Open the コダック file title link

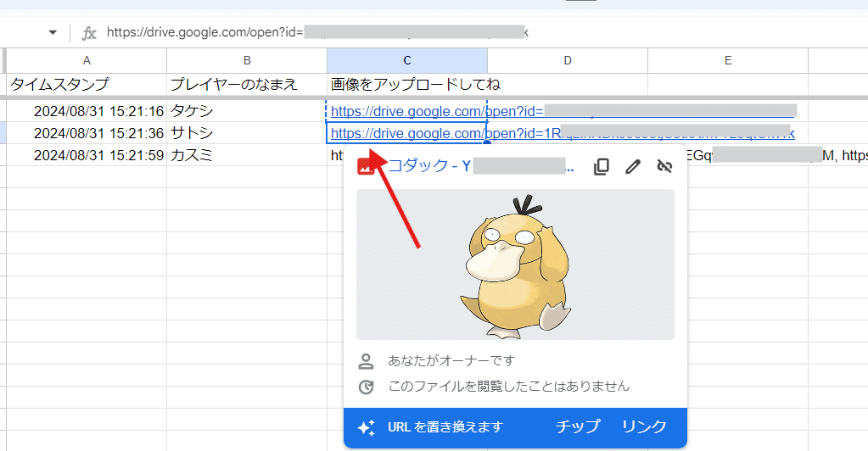pos(481,166)
